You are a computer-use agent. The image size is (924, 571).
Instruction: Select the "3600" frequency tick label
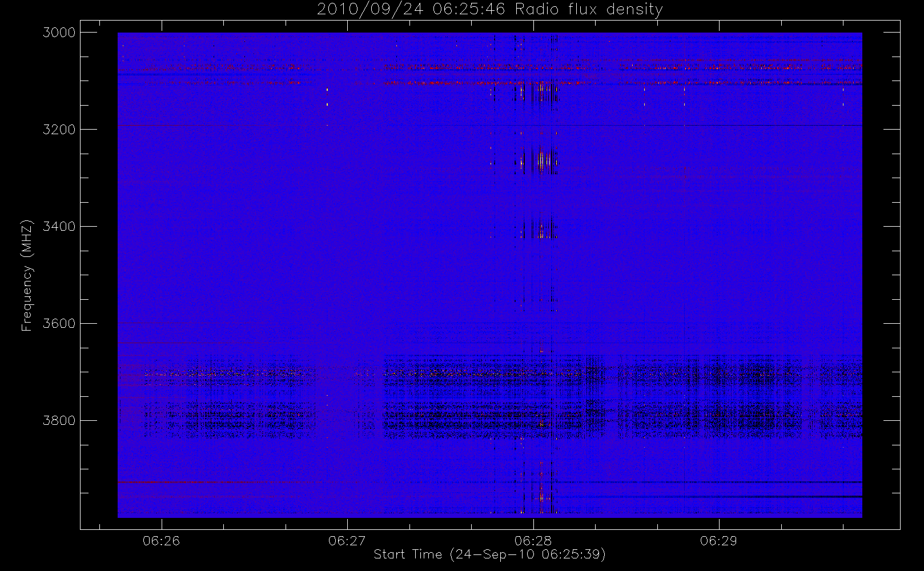(59, 324)
